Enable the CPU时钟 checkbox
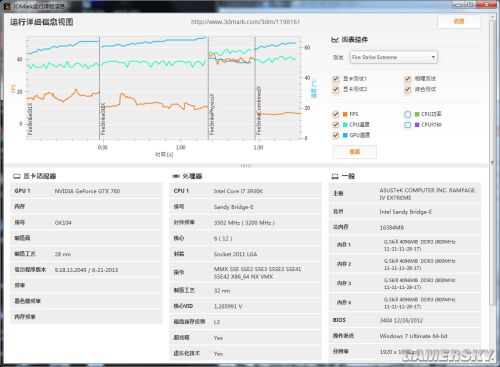Screen dimensions: 500x367 [407, 125]
